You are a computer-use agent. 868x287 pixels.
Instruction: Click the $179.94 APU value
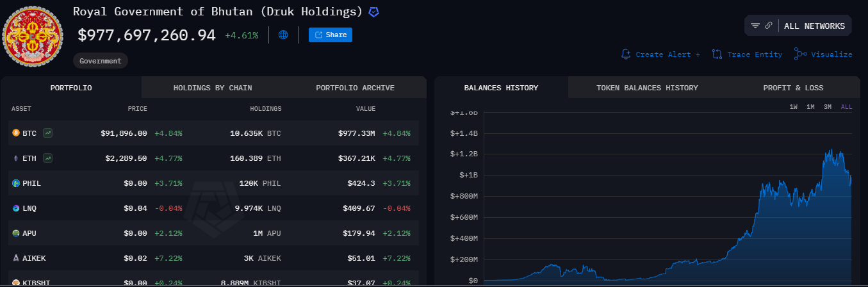click(359, 233)
